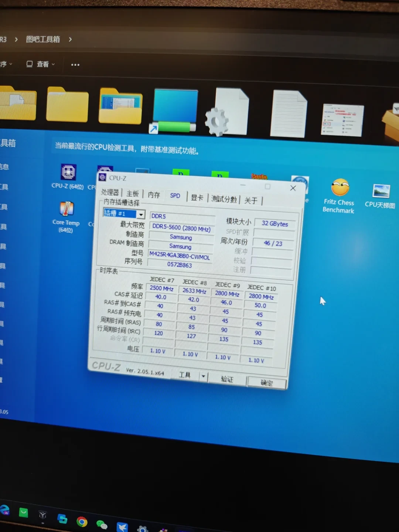
Task: Click the more options ellipsis in Explorer
Action: click(x=75, y=65)
